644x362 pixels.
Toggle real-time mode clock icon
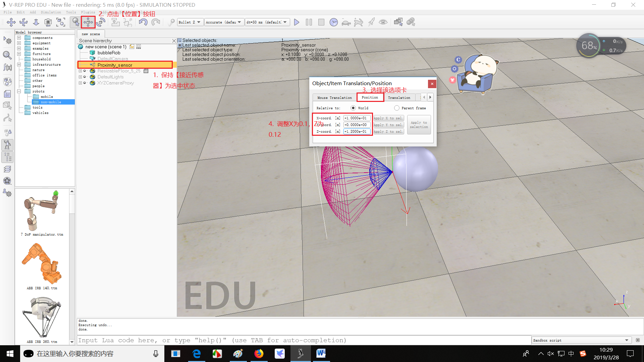(x=333, y=22)
